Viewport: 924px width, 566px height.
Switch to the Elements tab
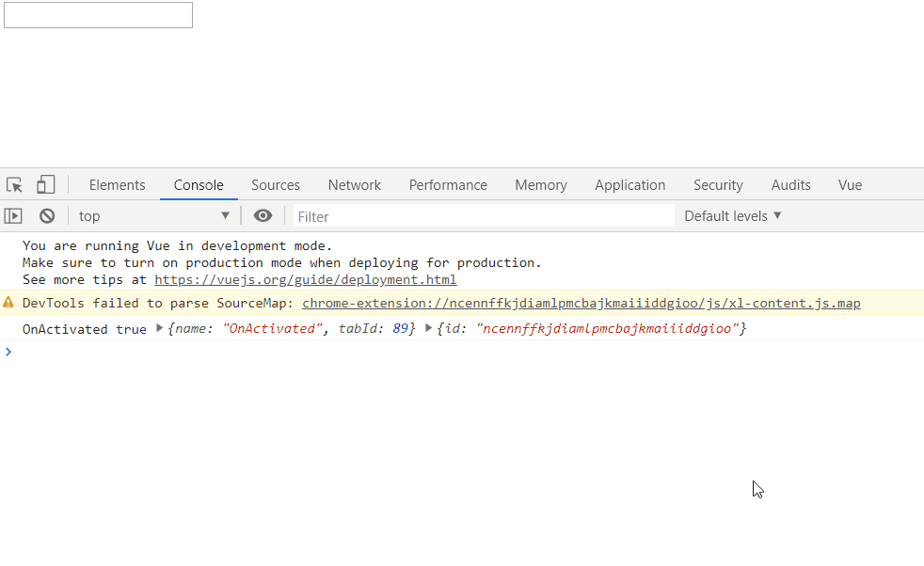pyautogui.click(x=117, y=185)
